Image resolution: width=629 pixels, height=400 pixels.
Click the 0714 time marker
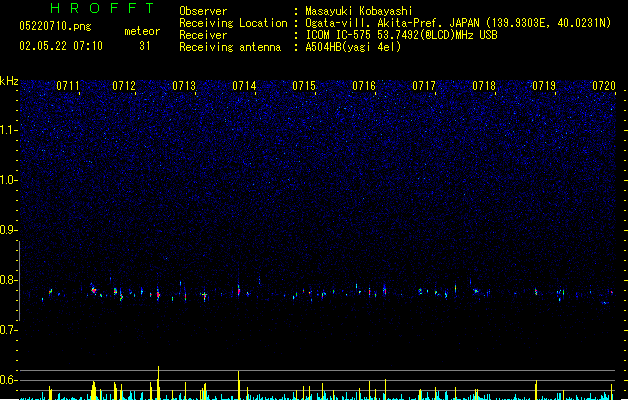[244, 86]
